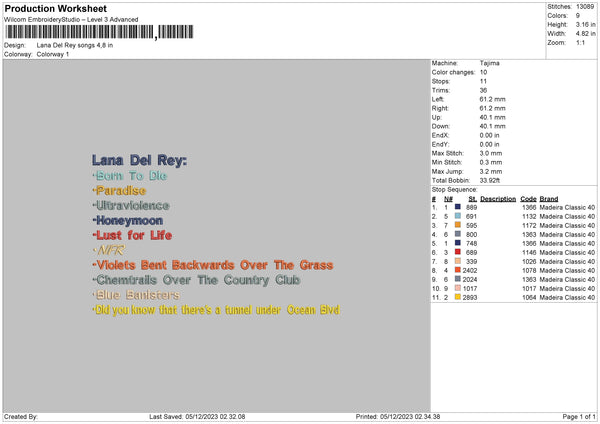Click the barcode under the Wilcom header
Image resolution: width=600 pixels, height=424 pixels.
click(99, 32)
